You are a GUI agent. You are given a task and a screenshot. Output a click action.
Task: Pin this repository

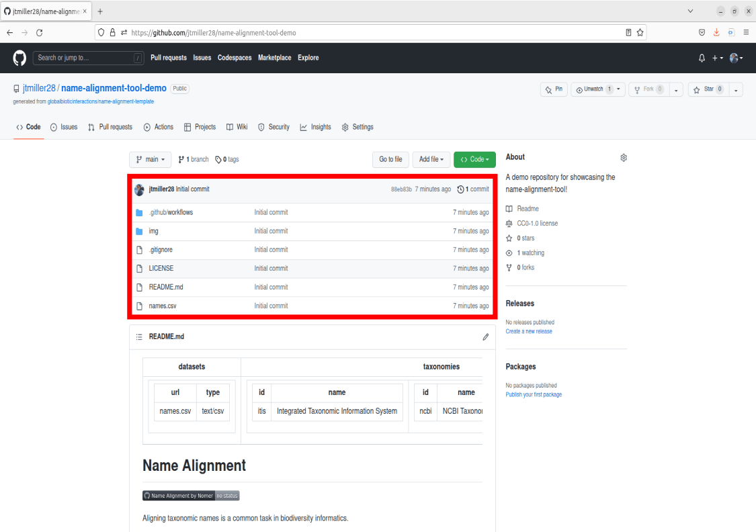(x=553, y=89)
